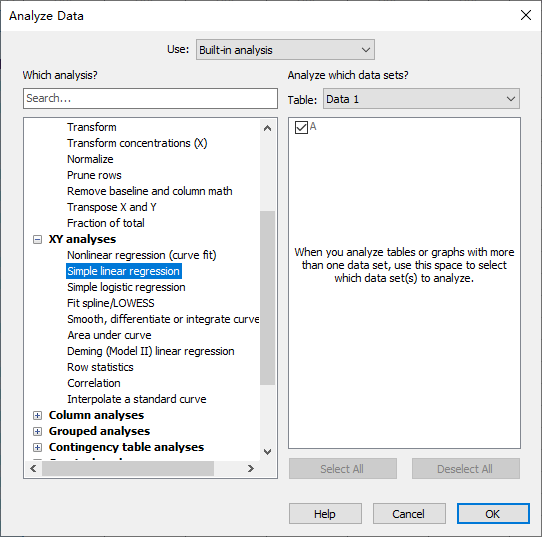Screen dimensions: 542x537
Task: Expand the Grouped analyses group
Action: (37, 431)
